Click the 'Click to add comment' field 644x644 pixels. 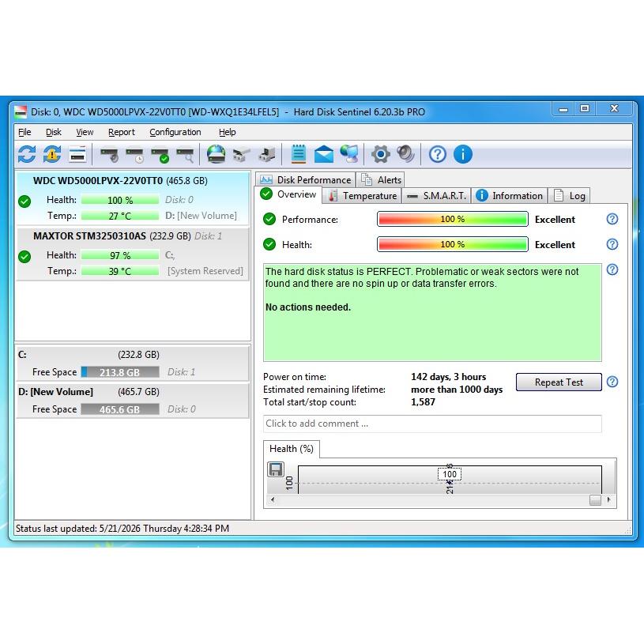click(432, 424)
